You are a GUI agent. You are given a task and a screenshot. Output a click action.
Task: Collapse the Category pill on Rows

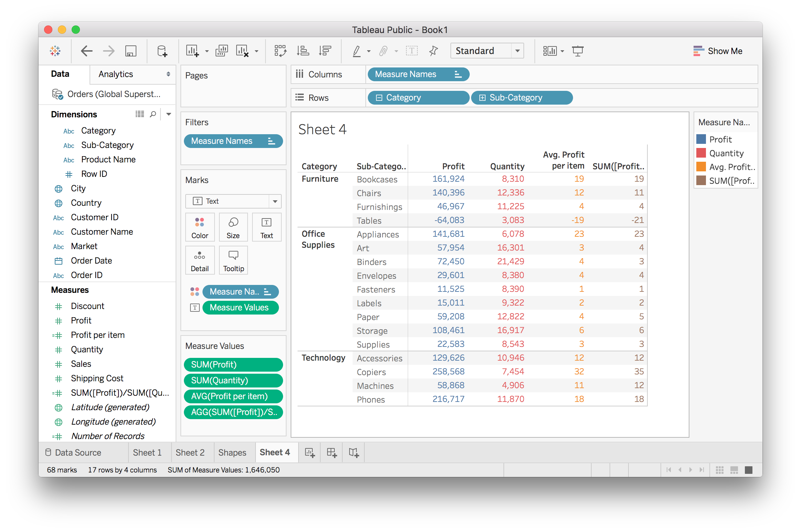click(379, 98)
